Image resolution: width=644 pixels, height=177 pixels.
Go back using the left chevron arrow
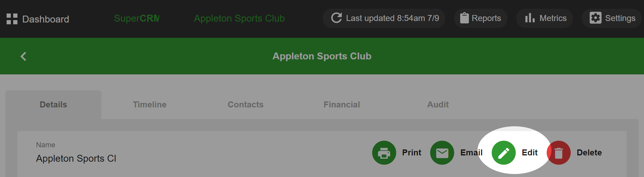23,56
